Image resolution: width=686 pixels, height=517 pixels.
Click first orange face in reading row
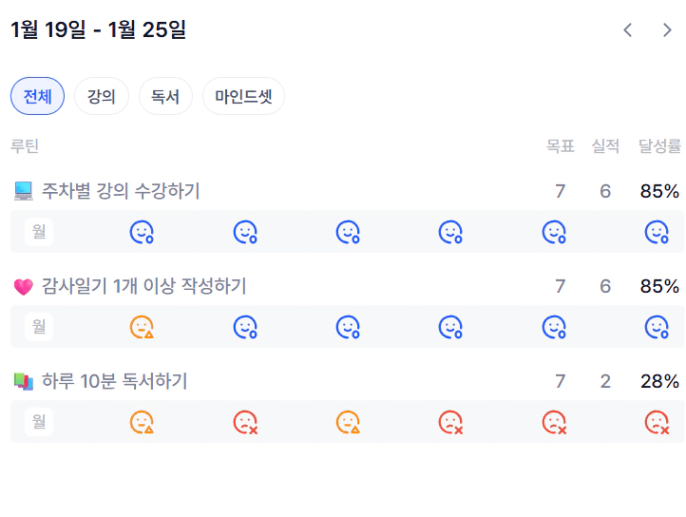142,422
